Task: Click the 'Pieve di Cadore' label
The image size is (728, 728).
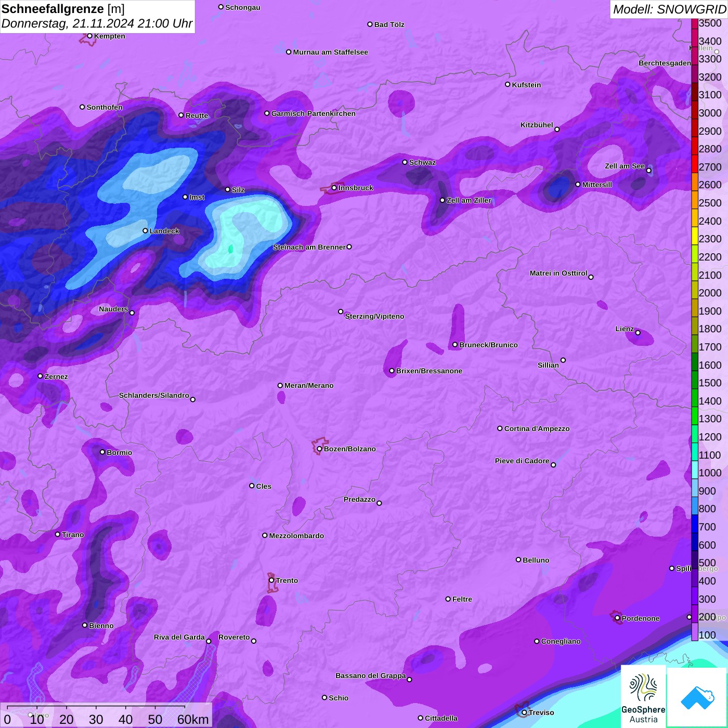Action: point(522,461)
